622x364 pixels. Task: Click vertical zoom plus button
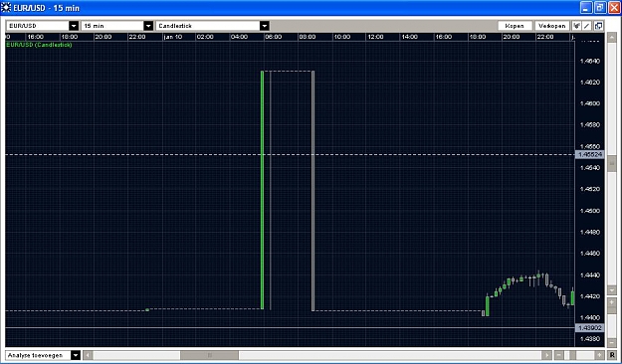point(612,302)
